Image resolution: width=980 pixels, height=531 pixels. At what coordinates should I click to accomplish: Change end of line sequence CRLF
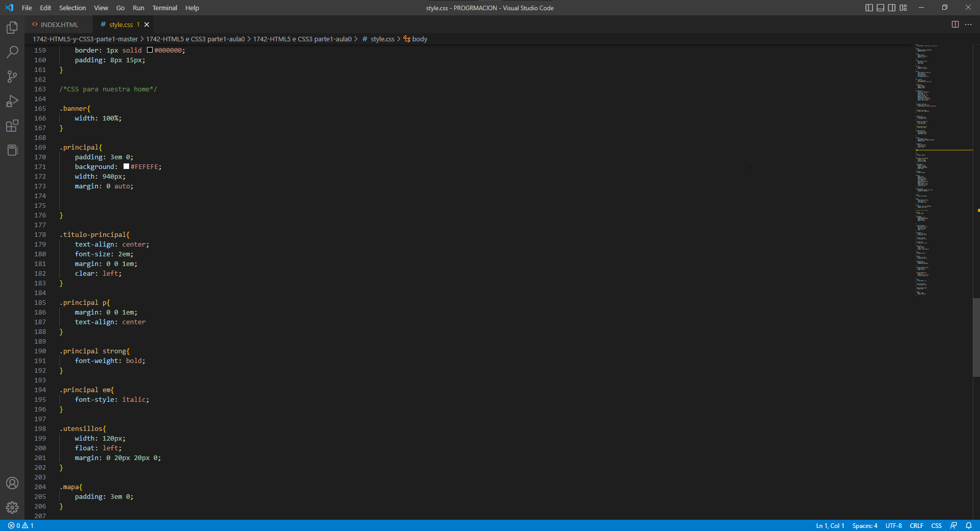click(x=916, y=525)
